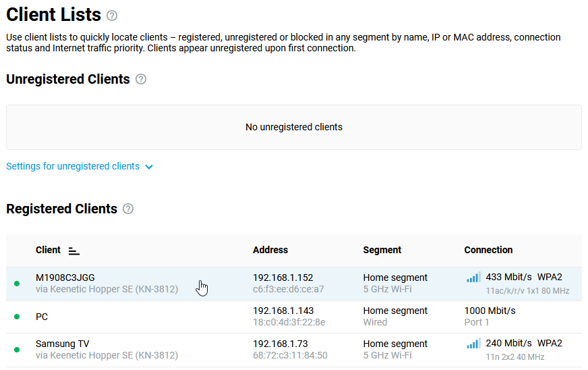Click IP address 192.168.1.143
588x370 pixels.
coord(283,311)
